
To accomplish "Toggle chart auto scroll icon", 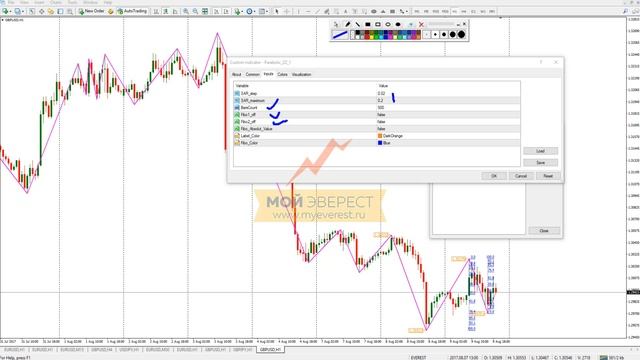I will (x=216, y=11).
